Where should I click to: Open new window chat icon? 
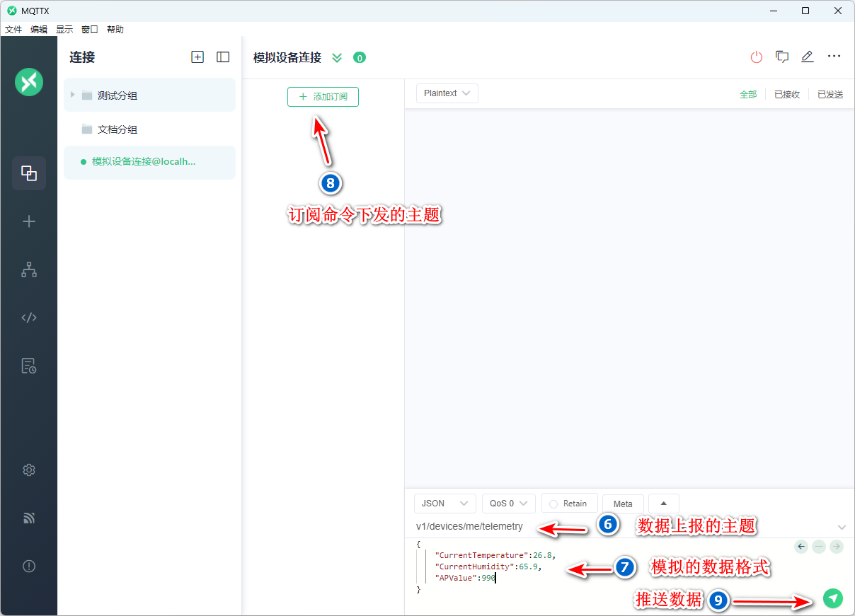782,57
